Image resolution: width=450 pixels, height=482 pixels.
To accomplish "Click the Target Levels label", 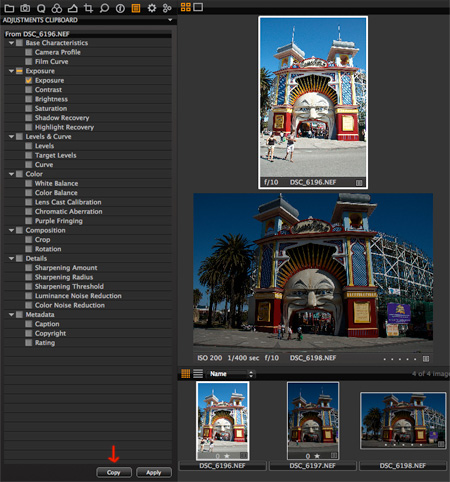I will [x=56, y=155].
